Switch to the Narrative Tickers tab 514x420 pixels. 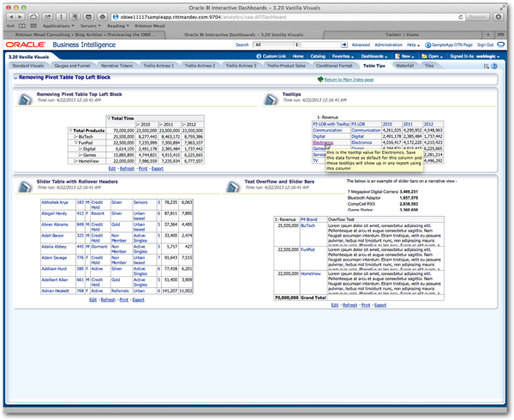coord(117,66)
